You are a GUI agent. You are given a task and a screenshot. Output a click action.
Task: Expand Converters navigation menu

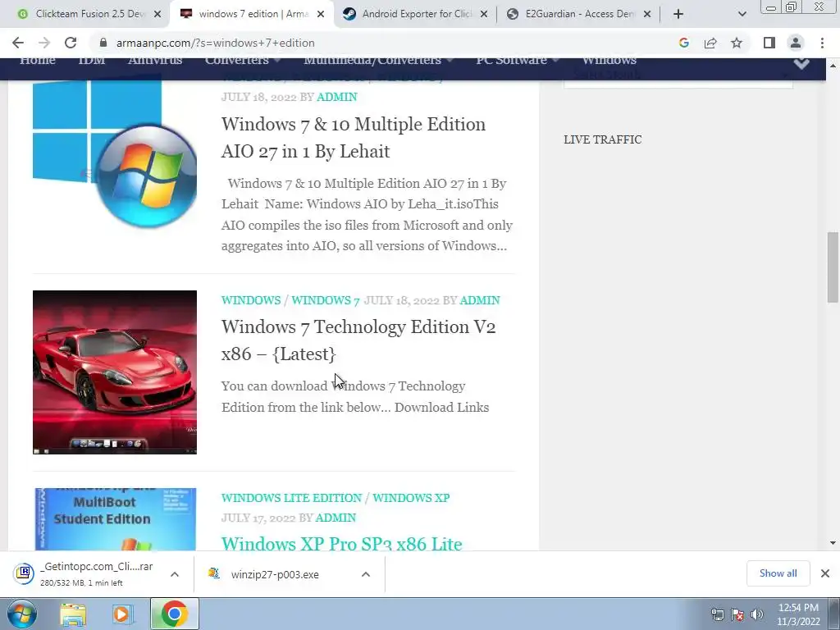pos(242,60)
